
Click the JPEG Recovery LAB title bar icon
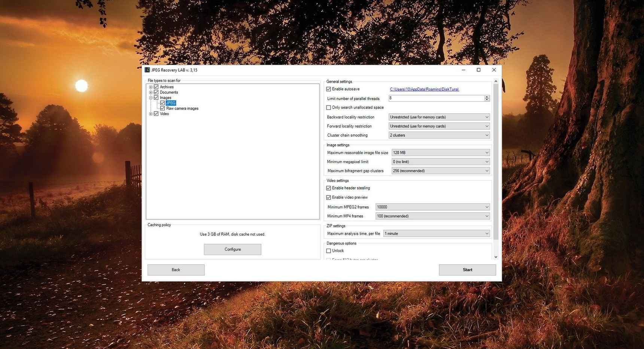click(x=147, y=70)
